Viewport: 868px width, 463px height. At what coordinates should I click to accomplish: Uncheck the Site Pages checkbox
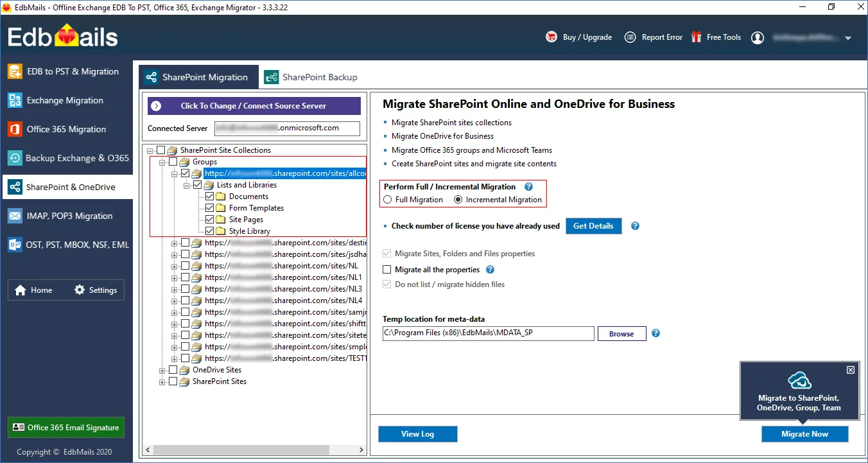(209, 220)
